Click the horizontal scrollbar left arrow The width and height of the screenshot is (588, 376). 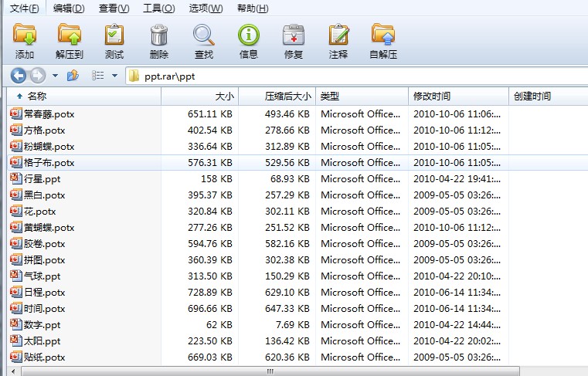click(13, 371)
